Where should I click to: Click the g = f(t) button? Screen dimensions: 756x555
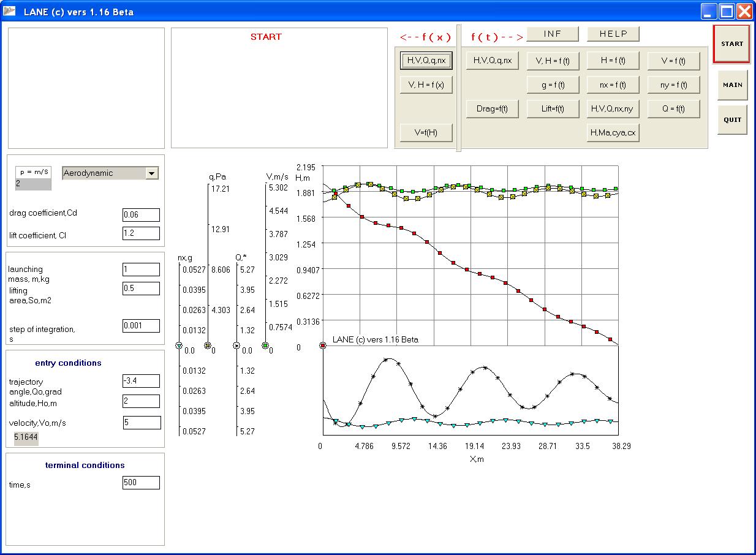553,85
